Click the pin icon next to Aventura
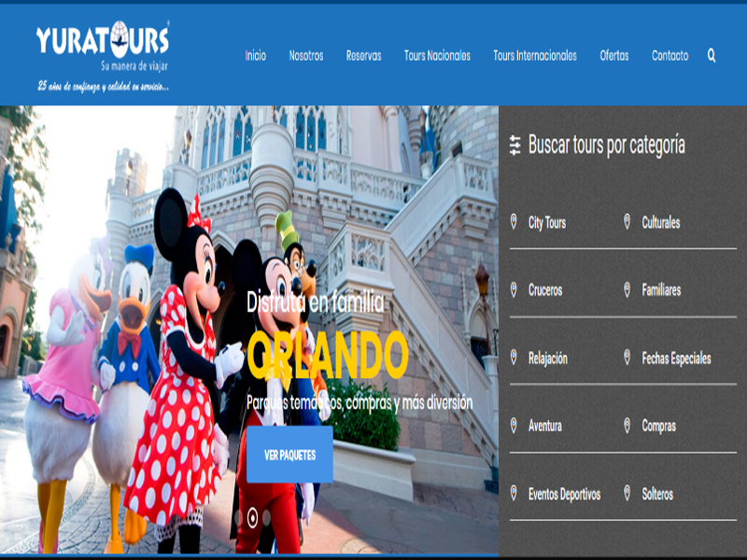747x560 pixels. pos(514,426)
